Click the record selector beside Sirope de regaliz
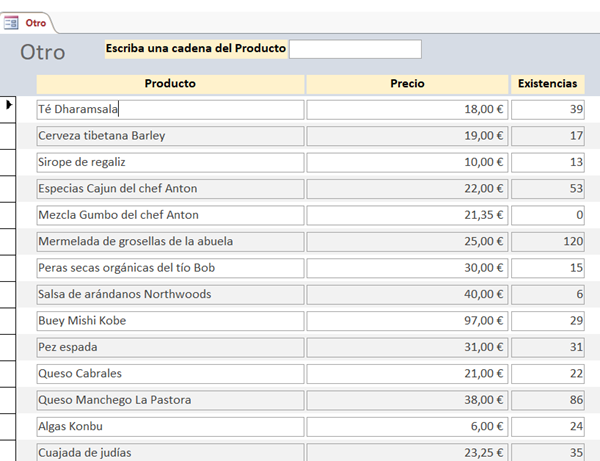Image resolution: width=600 pixels, height=461 pixels. tap(9, 162)
